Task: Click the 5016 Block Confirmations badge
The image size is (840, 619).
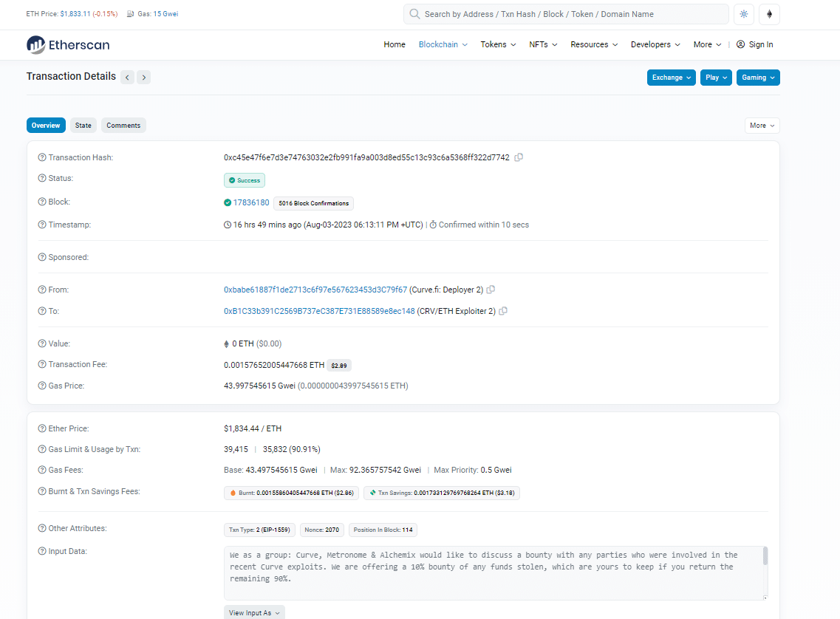Action: 313,203
